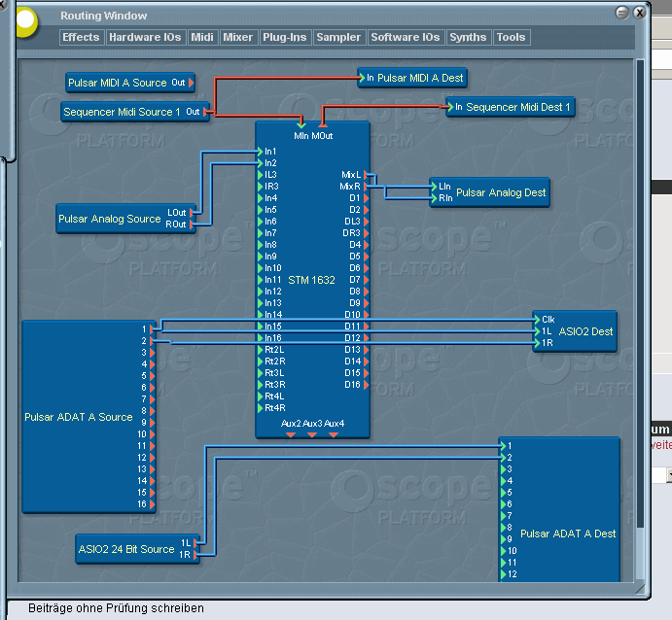Click the MixR output port on STM 1632
This screenshot has height=620, width=672.
click(x=366, y=187)
